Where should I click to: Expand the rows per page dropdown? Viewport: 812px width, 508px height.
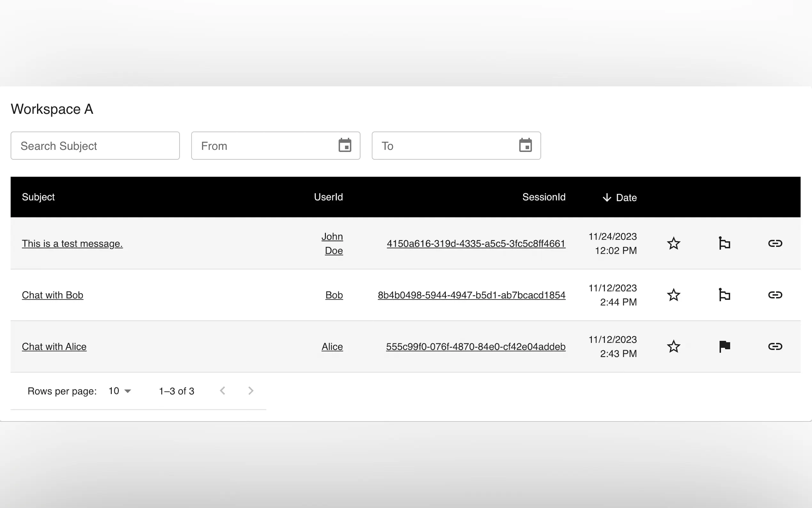(x=120, y=391)
